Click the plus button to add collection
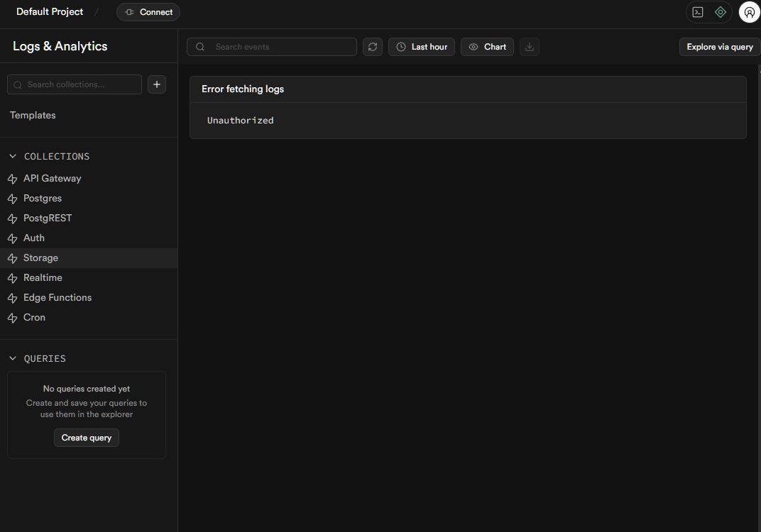Image resolution: width=761 pixels, height=532 pixels. pos(157,84)
